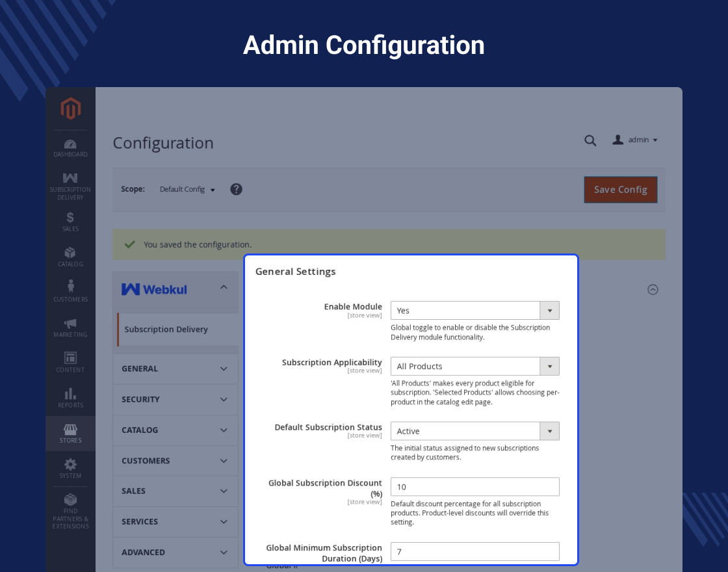Open the Enable Module dropdown
The width and height of the screenshot is (728, 572).
[x=475, y=311]
